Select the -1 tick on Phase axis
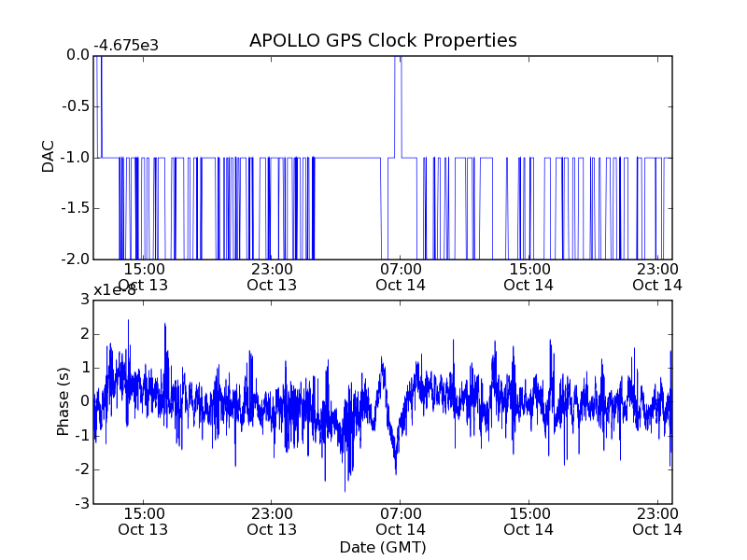 pyautogui.click(x=82, y=436)
